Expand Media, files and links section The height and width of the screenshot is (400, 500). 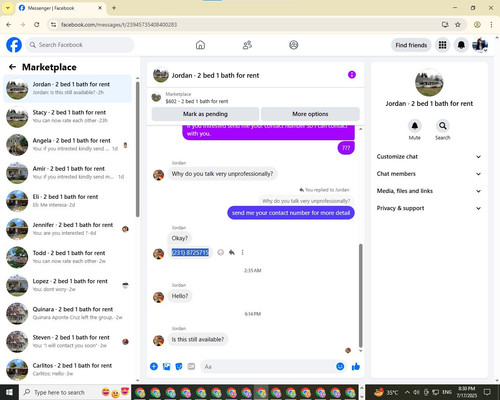click(429, 191)
